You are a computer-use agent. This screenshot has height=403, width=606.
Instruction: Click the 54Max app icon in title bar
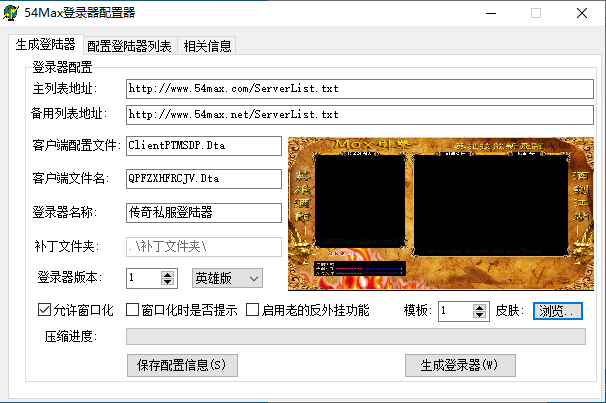click(12, 13)
